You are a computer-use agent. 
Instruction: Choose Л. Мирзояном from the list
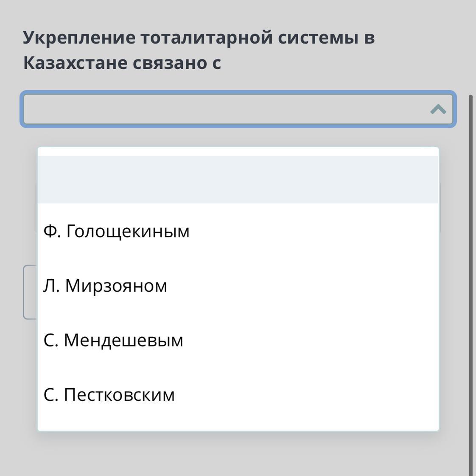pyautogui.click(x=105, y=286)
